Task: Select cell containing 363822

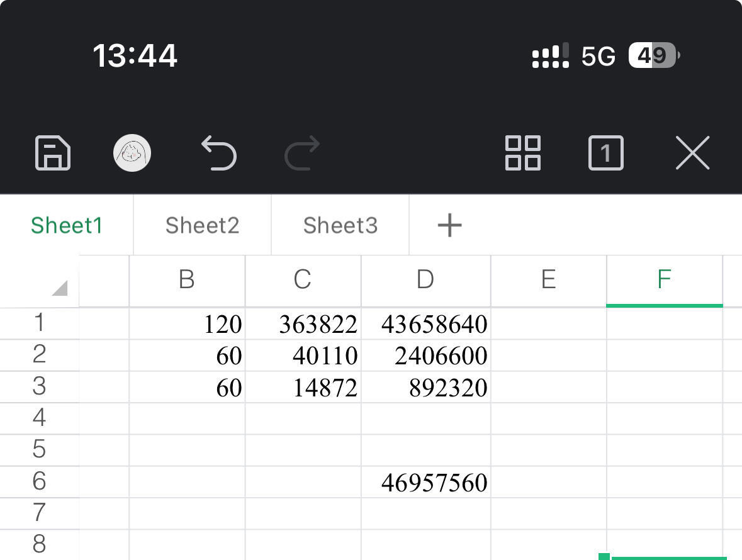Action: (303, 323)
